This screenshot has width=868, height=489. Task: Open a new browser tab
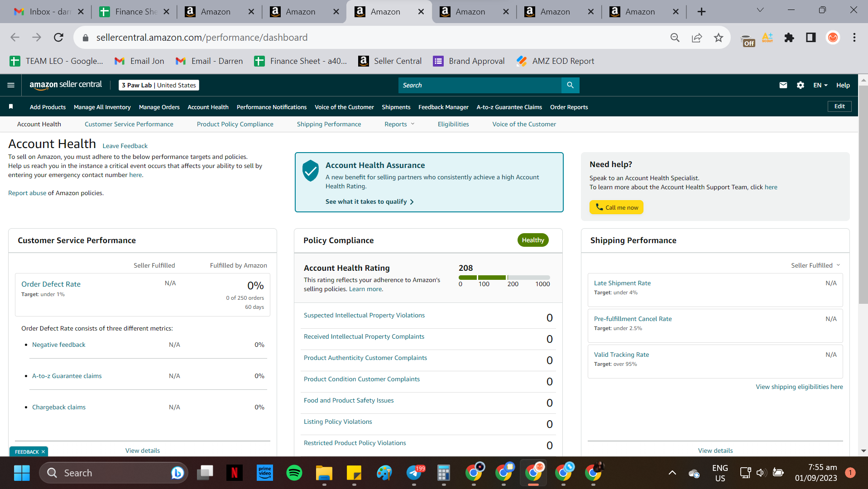click(701, 12)
